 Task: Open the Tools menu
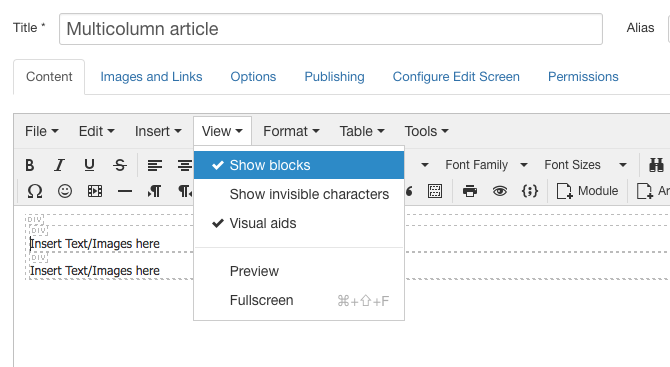[426, 131]
